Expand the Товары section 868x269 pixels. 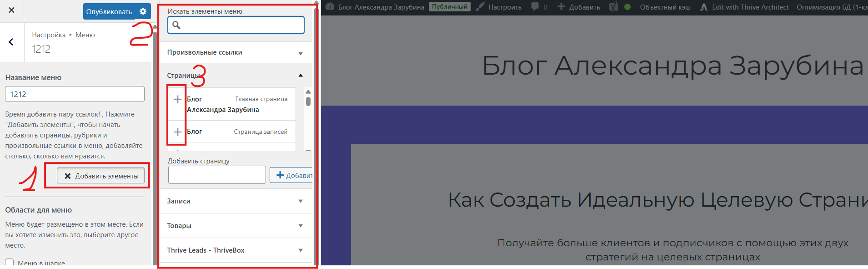[x=236, y=226]
